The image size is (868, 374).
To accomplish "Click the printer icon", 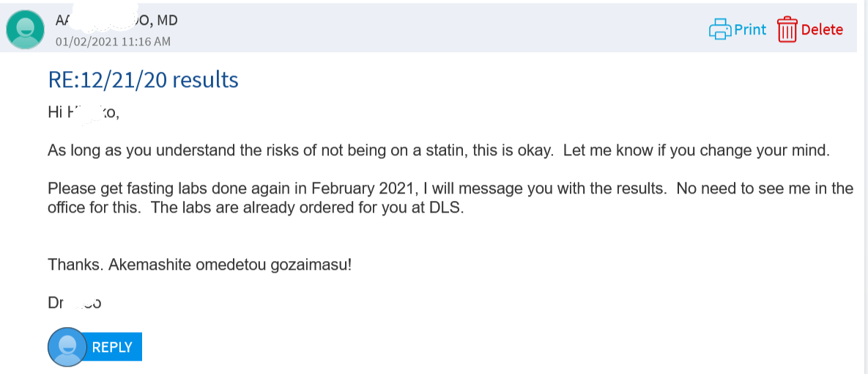I will (720, 29).
